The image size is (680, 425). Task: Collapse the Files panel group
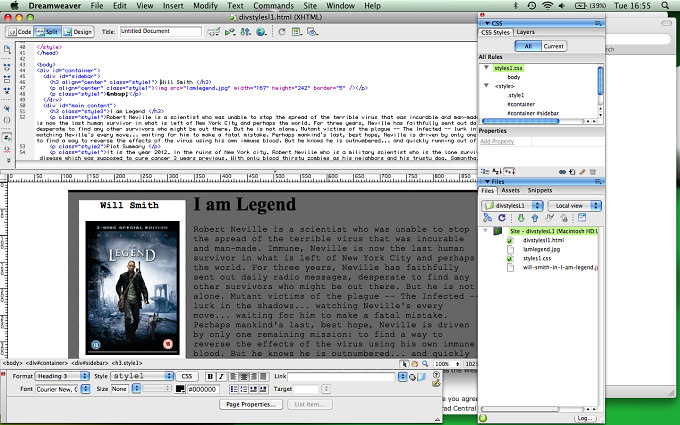click(487, 182)
